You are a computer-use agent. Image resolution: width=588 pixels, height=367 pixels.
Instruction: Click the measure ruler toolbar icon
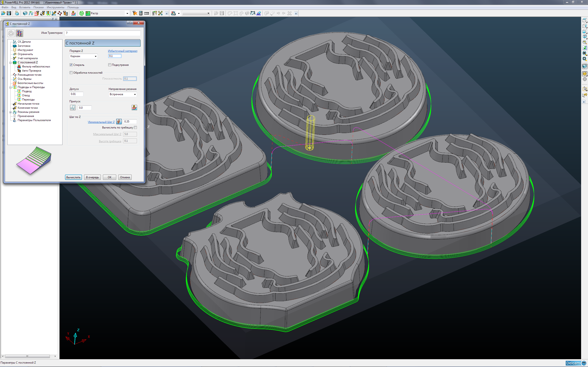147,13
